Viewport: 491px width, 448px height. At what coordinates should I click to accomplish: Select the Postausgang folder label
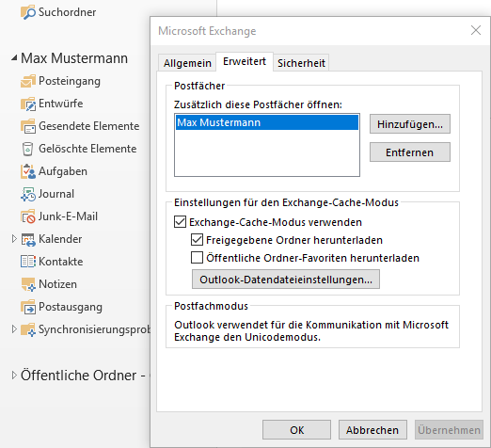pos(71,307)
